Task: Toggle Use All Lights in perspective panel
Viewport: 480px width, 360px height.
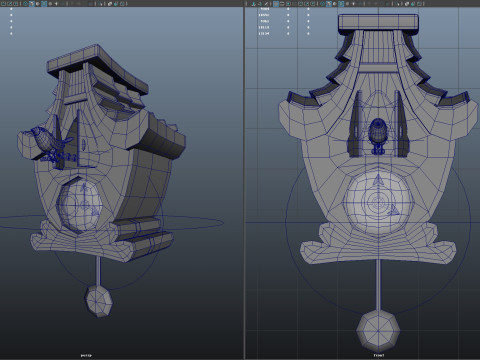Action: click(56, 4)
